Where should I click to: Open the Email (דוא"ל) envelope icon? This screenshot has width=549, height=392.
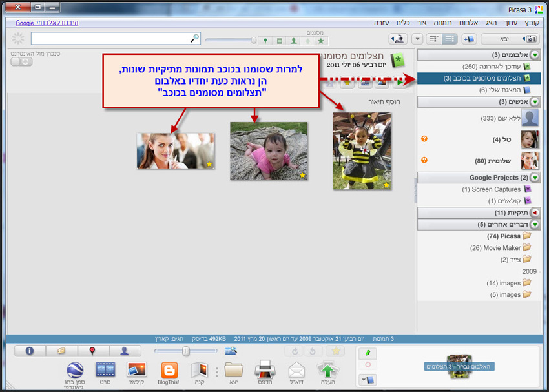[296, 370]
